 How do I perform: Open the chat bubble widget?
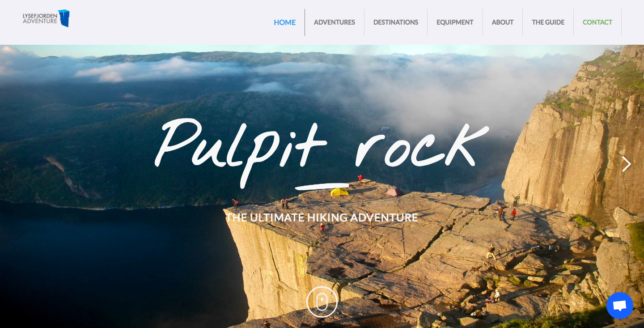click(619, 306)
